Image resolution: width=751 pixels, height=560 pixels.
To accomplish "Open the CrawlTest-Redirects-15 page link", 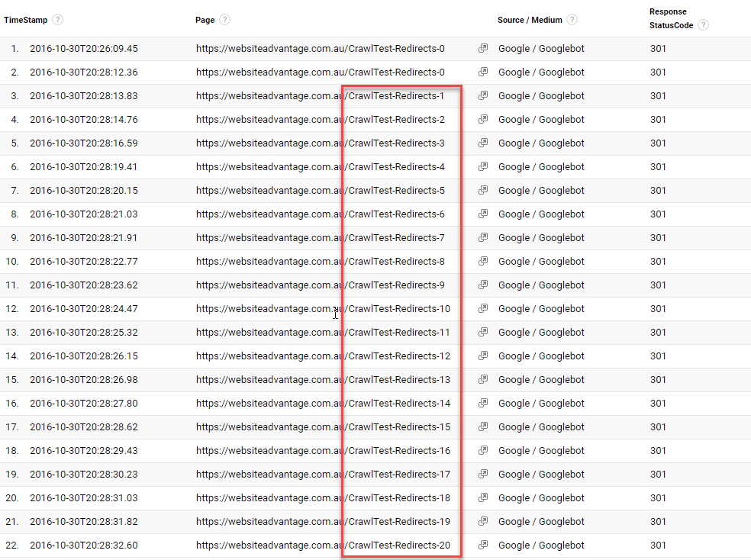I will coord(324,427).
